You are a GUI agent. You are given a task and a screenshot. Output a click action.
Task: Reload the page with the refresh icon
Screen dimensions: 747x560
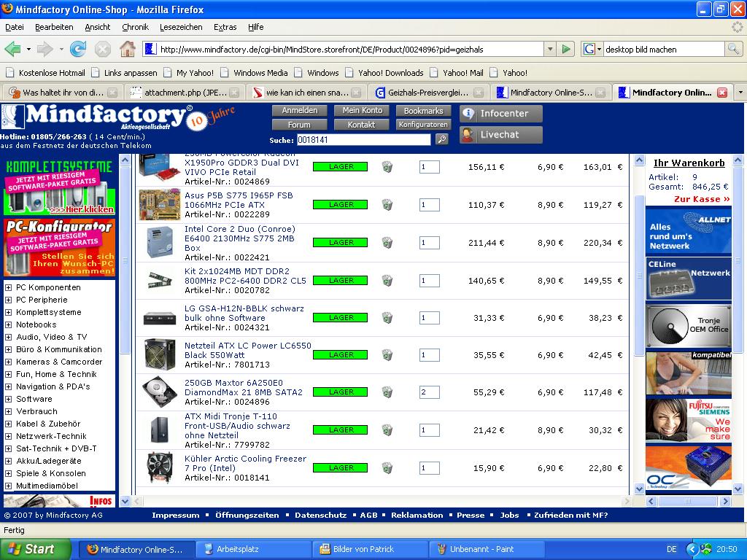[77, 49]
